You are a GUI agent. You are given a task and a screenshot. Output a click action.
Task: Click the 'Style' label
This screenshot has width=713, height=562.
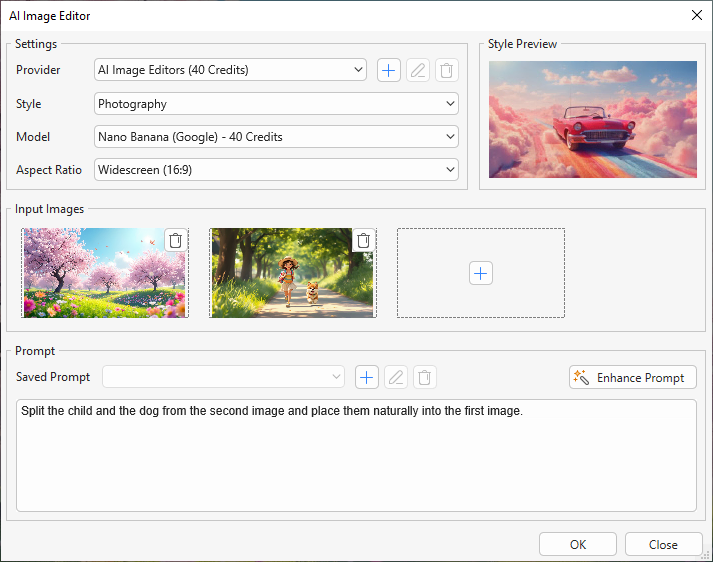[x=29, y=104]
